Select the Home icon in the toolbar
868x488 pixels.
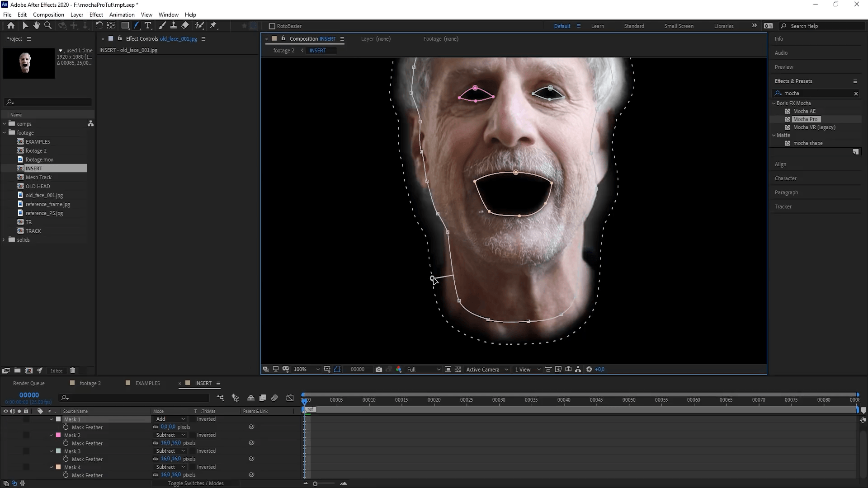click(x=11, y=26)
